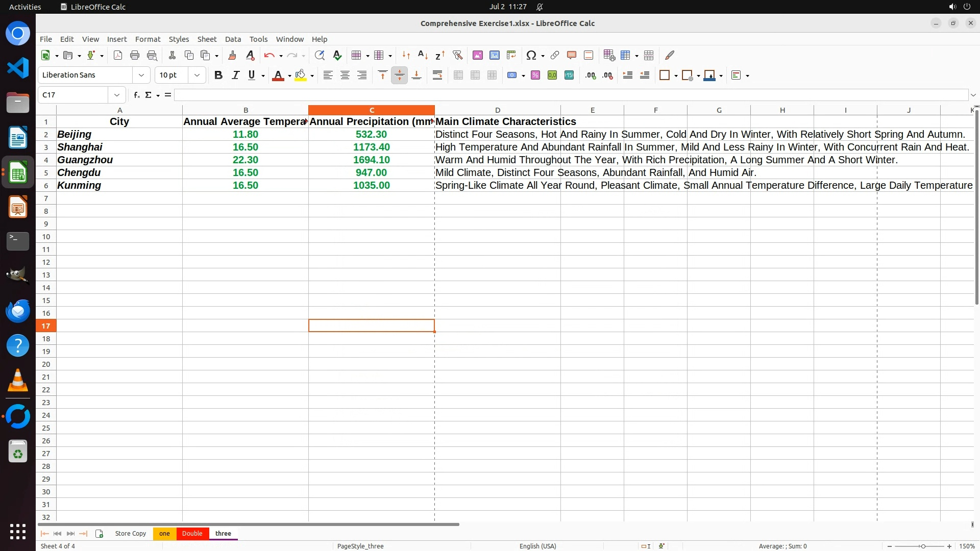Click the Clone Formatting paintbrush icon

click(232, 55)
